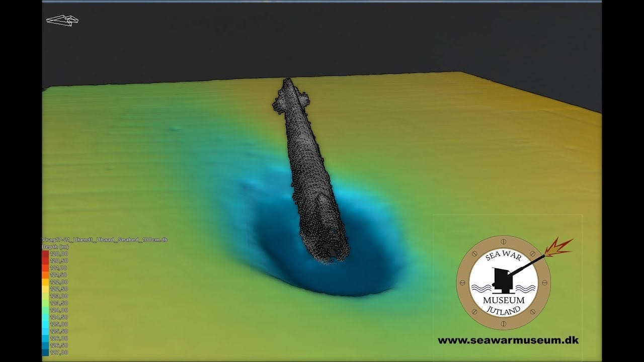Pick the yellow 122,50 depth color swatch
Viewport: 644px width, 362px height.
click(45, 289)
